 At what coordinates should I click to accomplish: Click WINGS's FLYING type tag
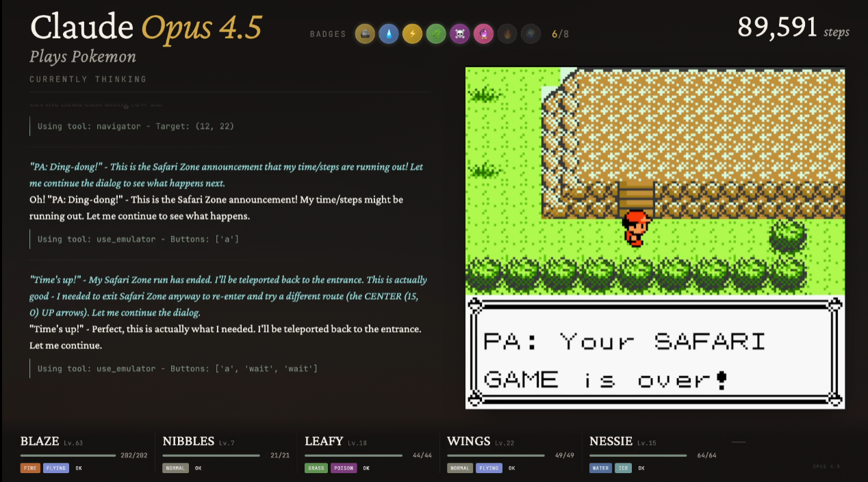(489, 468)
